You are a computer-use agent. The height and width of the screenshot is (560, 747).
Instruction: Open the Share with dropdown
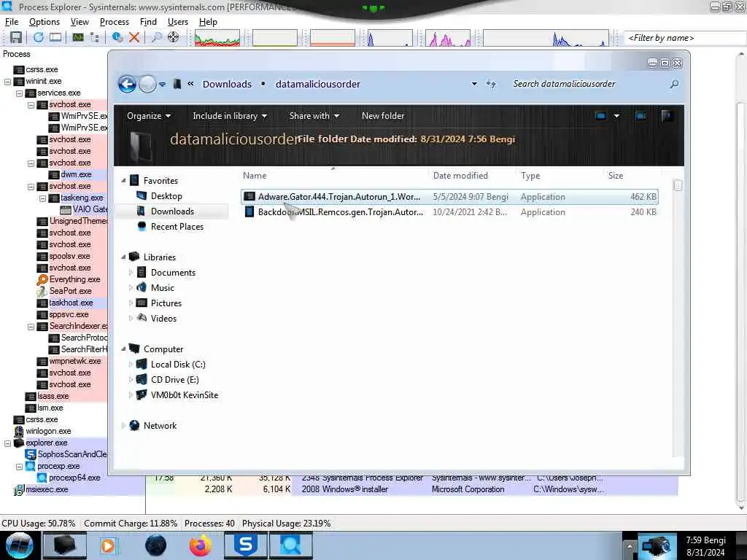pyautogui.click(x=314, y=116)
